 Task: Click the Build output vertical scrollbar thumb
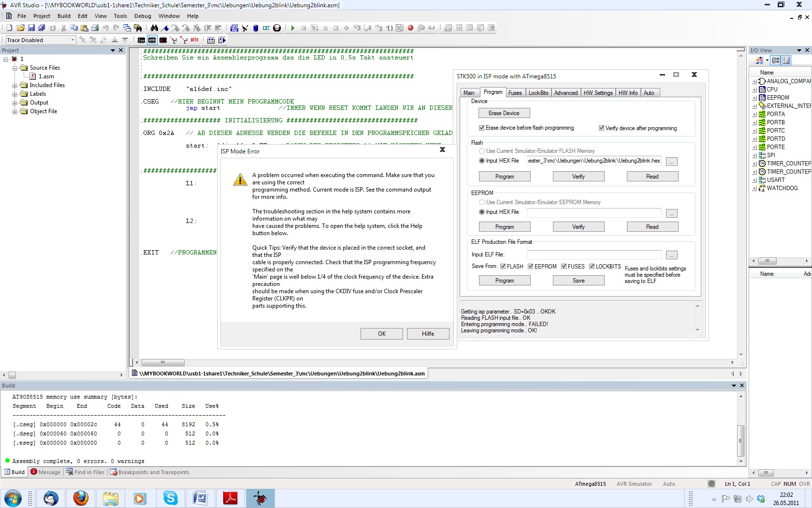[740, 440]
